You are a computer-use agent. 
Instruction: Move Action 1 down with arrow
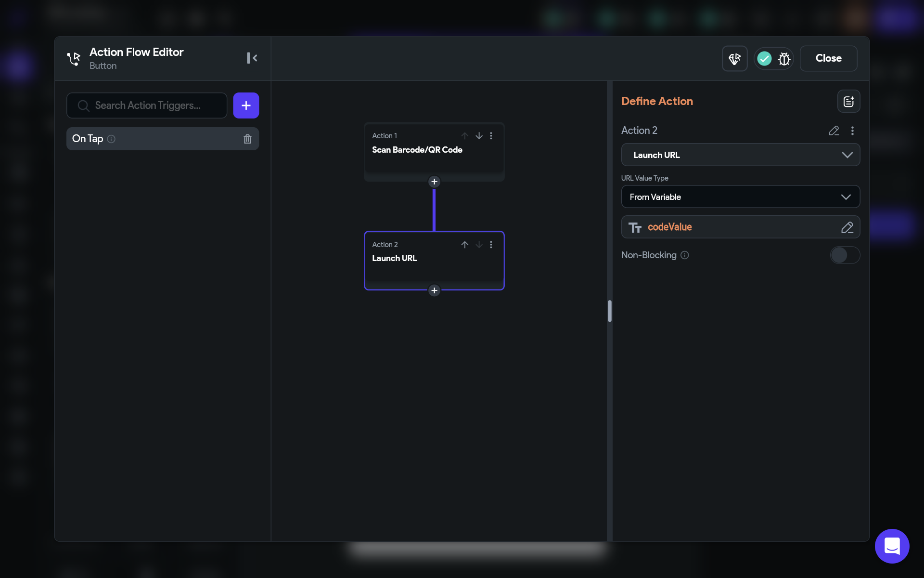pyautogui.click(x=479, y=136)
